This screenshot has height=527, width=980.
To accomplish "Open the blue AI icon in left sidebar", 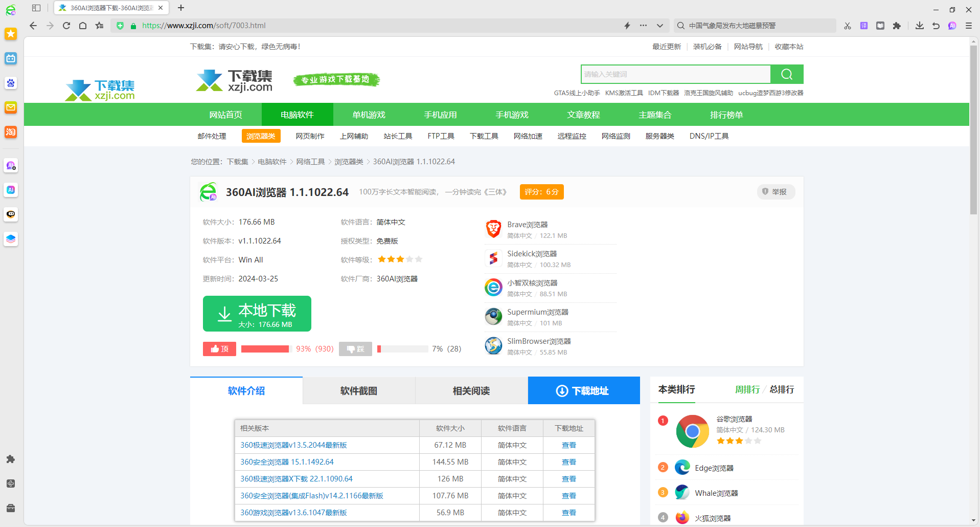I will click(x=11, y=190).
